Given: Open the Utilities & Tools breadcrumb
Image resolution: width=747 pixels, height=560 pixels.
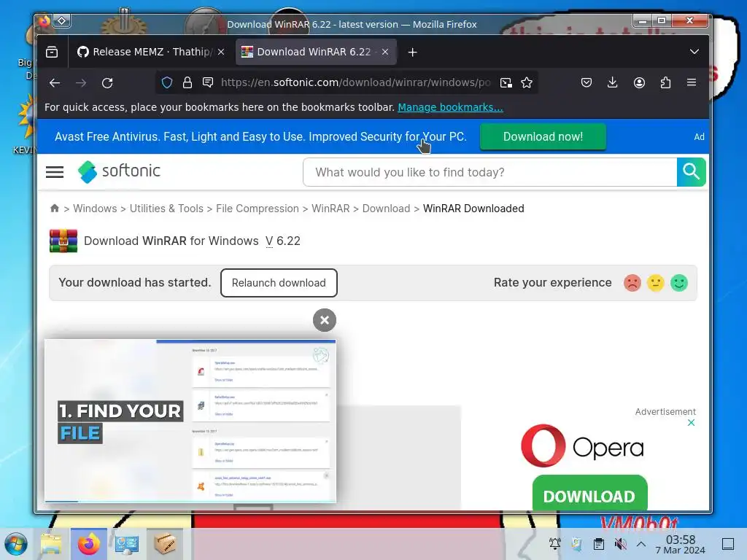Looking at the screenshot, I should click(x=166, y=209).
